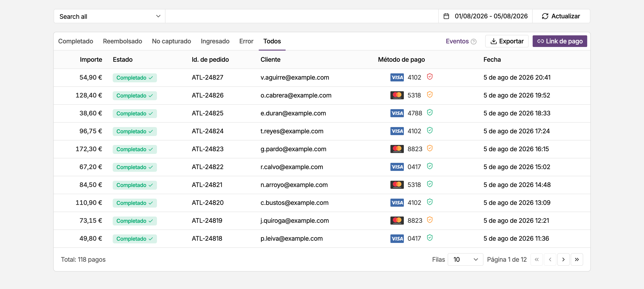
Task: Open the calendar icon date picker
Action: pos(446,16)
